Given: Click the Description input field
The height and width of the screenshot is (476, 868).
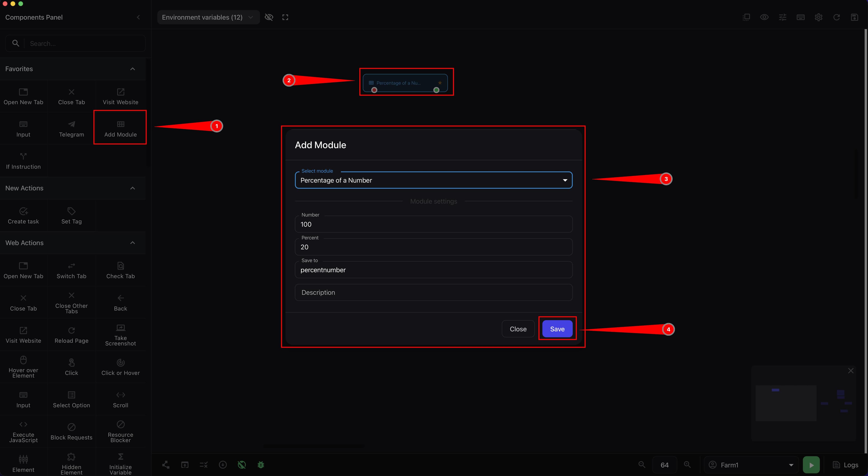Looking at the screenshot, I should [x=434, y=293].
